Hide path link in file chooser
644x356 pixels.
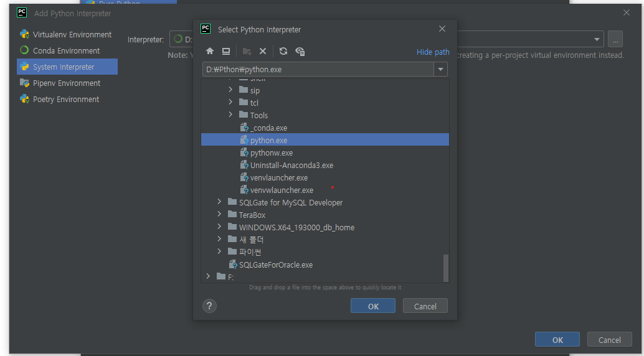pos(433,52)
